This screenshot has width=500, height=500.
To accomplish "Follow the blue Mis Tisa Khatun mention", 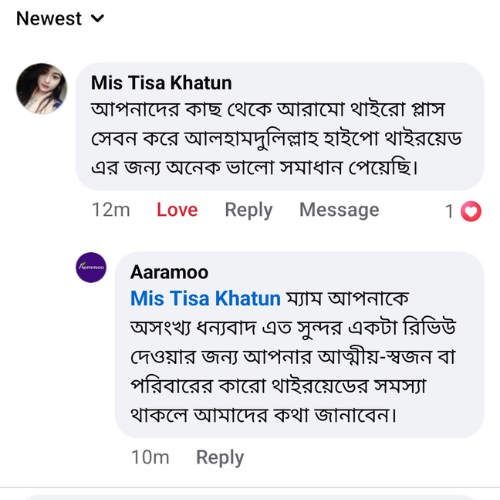I will click(205, 298).
